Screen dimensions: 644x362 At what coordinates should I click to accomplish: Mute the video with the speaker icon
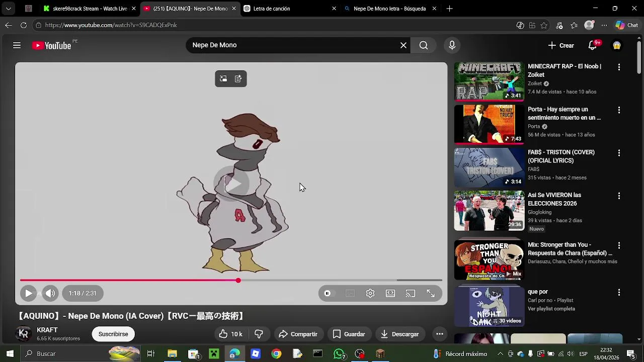click(x=50, y=293)
